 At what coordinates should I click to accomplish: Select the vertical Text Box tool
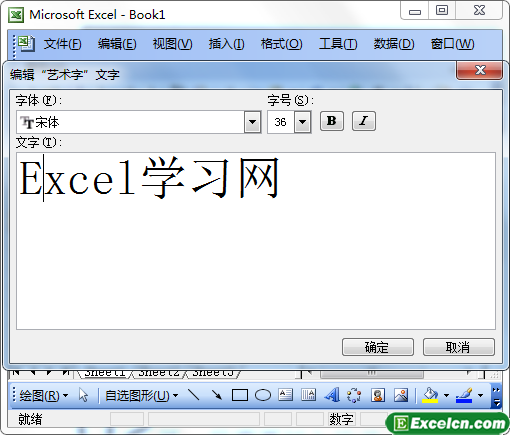coord(308,395)
